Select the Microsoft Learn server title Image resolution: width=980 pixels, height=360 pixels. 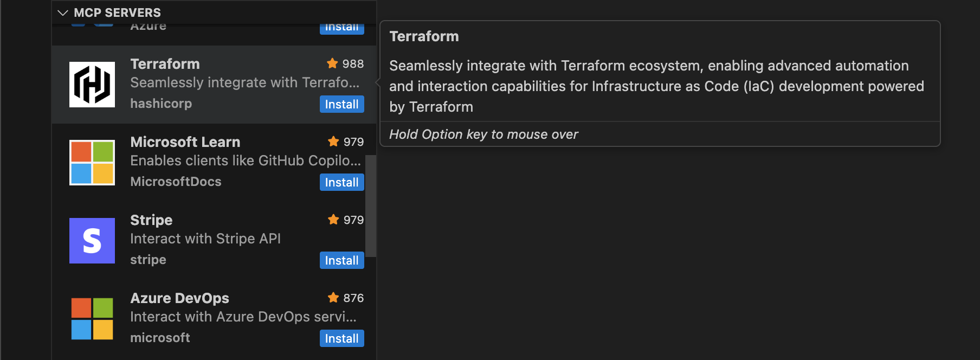[x=185, y=142]
